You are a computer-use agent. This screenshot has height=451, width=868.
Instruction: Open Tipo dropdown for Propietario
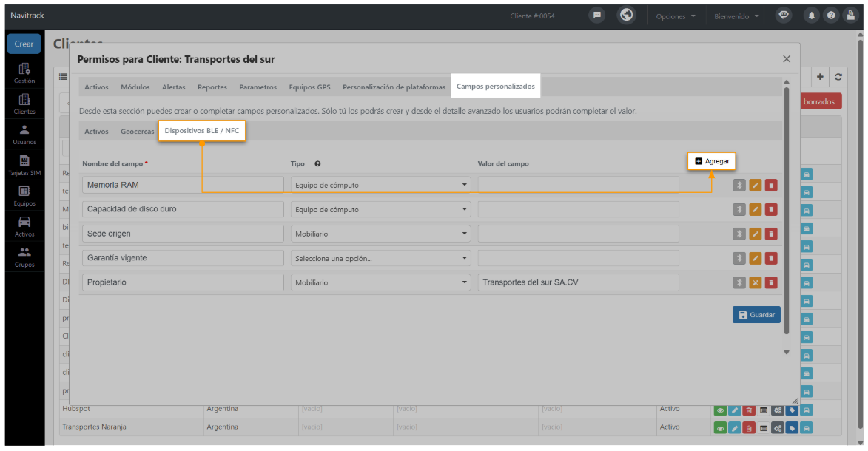pos(381,282)
